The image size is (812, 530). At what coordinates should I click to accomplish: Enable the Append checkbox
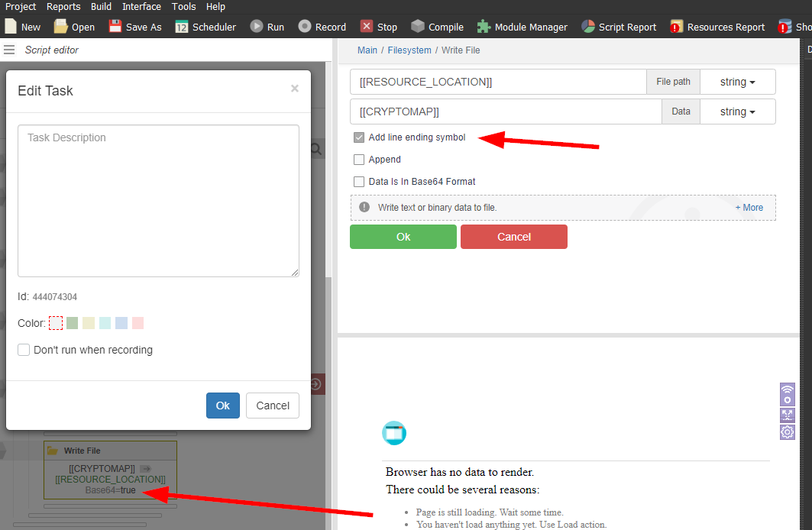pos(359,160)
